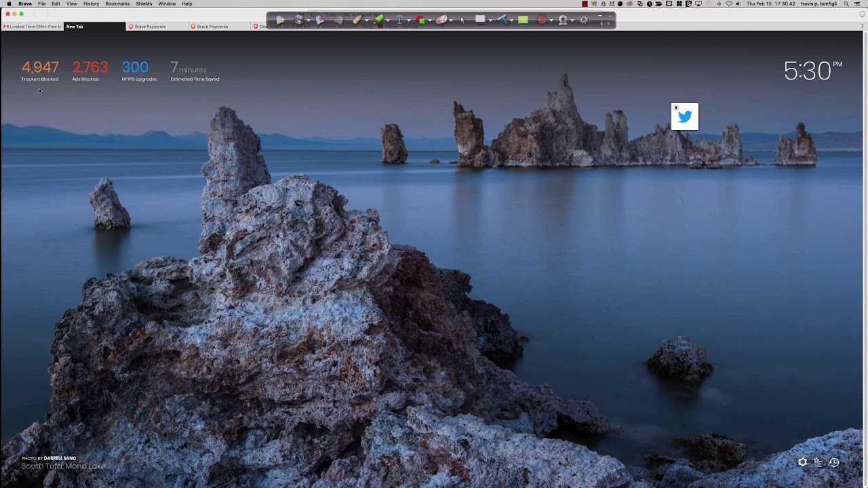
Task: Click the 300 HTTPS Upgrades count
Action: click(135, 67)
